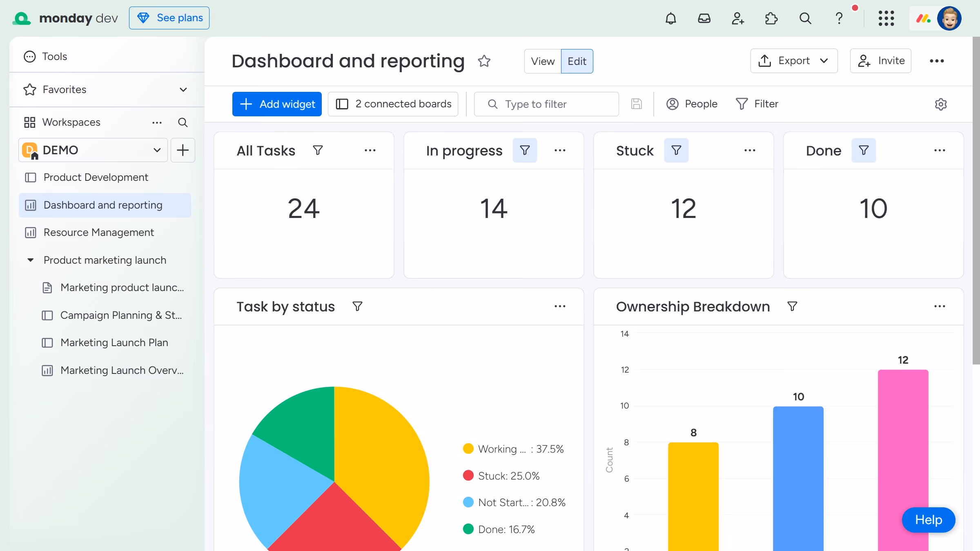Click the save filter view icon
980x551 pixels.
click(x=636, y=104)
